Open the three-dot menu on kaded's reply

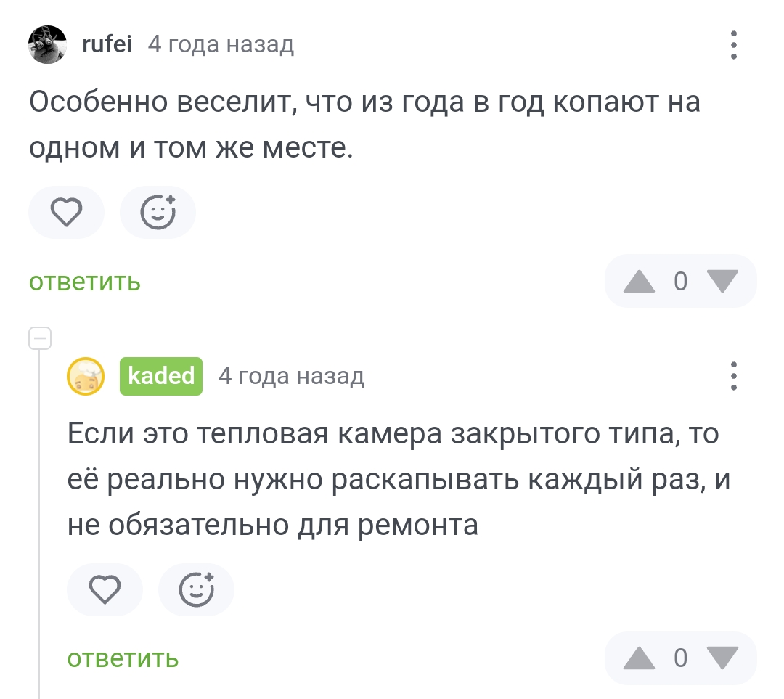pos(733,376)
